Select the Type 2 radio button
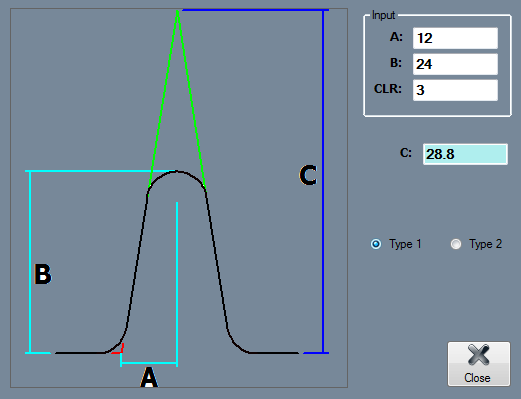The image size is (521, 399). [x=456, y=244]
